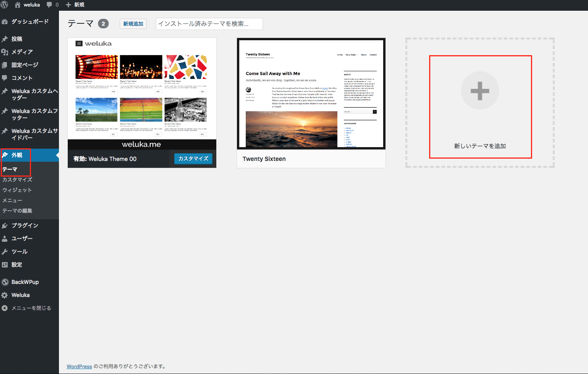The image size is (588, 374).
Task: Click the Weluka カスタムサイドバー pin icon
Action: pyautogui.click(x=5, y=131)
